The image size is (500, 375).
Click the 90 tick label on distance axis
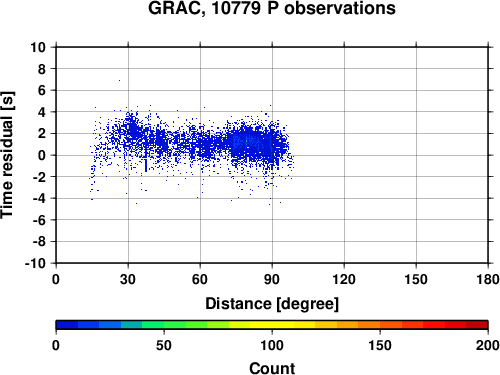272,279
